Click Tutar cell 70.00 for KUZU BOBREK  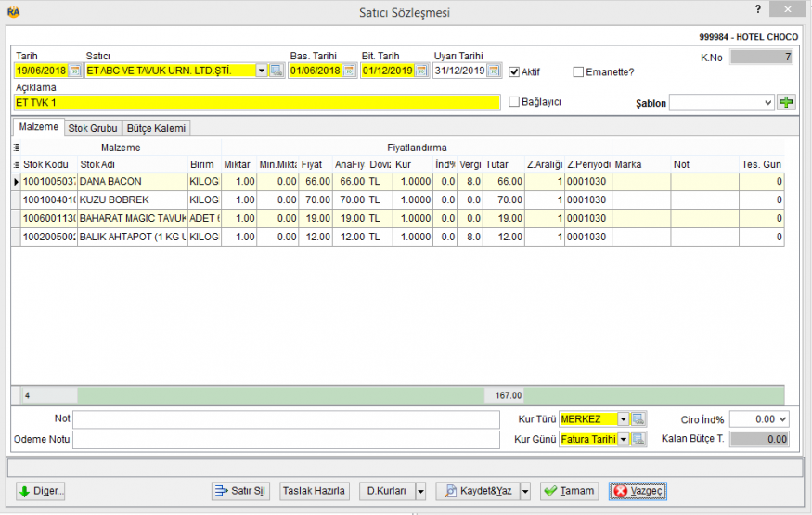click(x=503, y=200)
